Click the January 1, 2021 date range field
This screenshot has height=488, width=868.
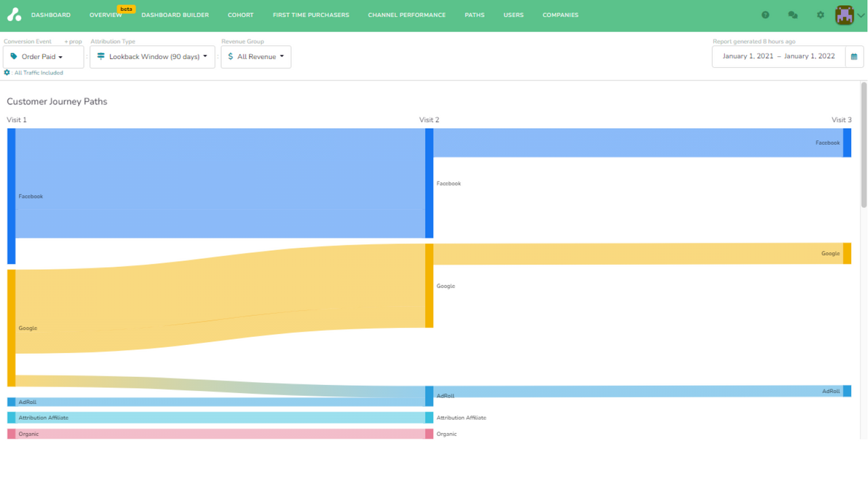(778, 56)
